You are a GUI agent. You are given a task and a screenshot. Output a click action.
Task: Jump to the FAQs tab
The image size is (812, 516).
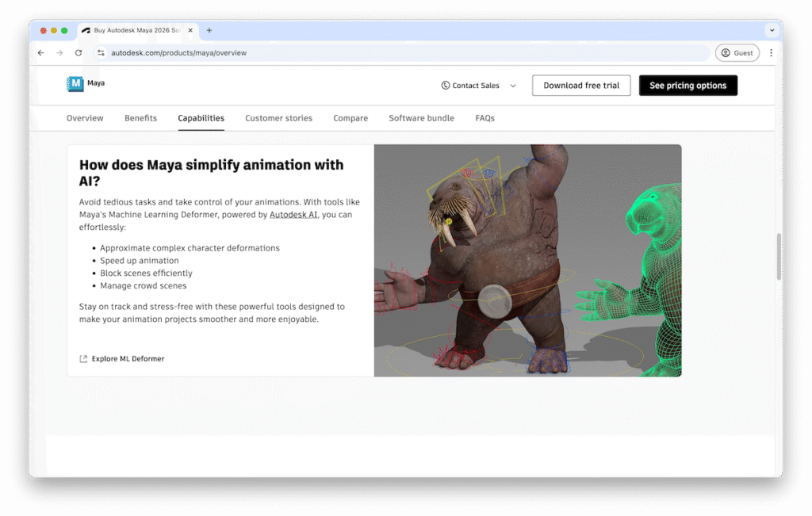485,118
